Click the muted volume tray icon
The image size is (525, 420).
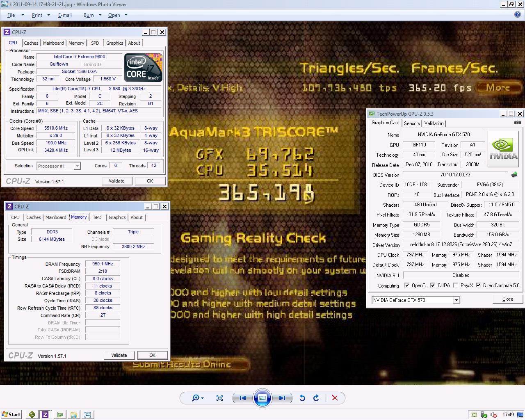(494, 415)
